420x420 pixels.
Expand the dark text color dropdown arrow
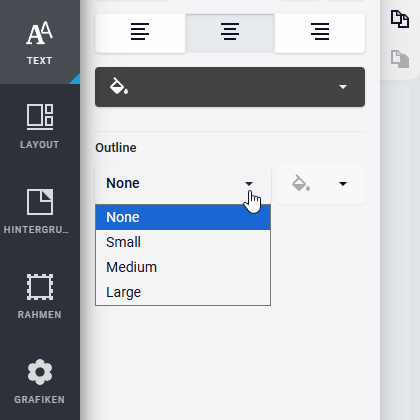point(343,87)
